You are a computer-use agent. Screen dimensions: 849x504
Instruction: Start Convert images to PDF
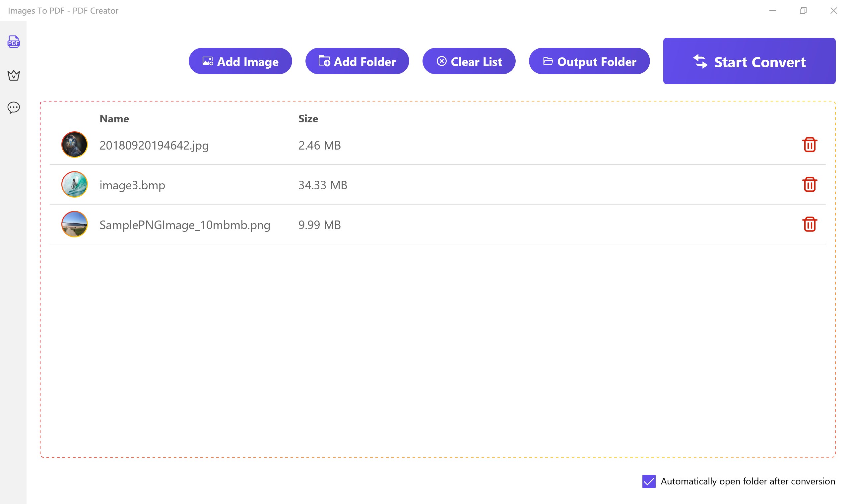tap(749, 61)
